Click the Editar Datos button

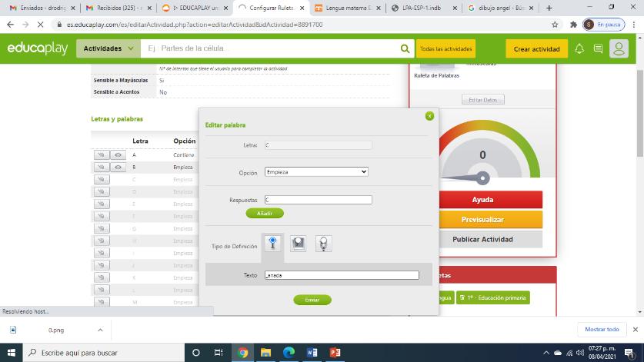(483, 100)
